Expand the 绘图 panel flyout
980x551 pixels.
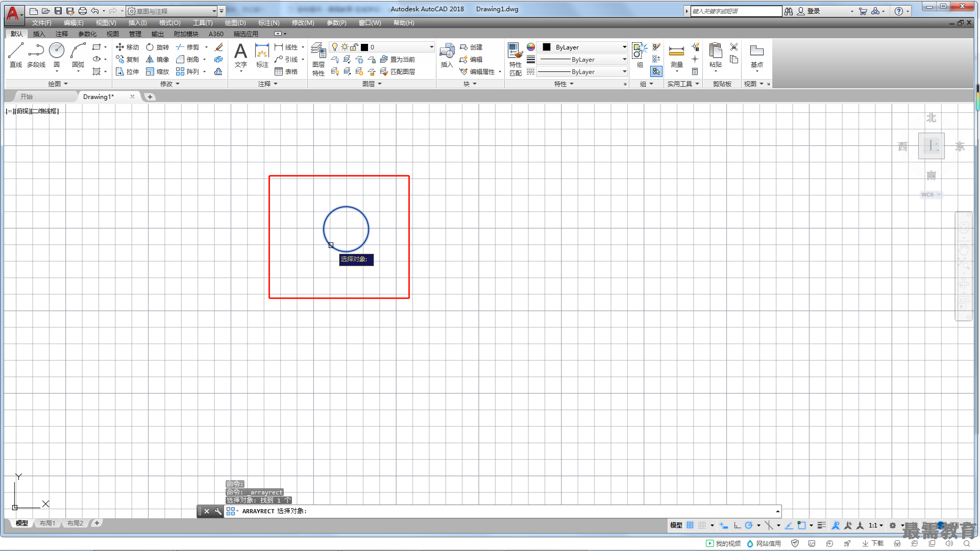tap(58, 84)
